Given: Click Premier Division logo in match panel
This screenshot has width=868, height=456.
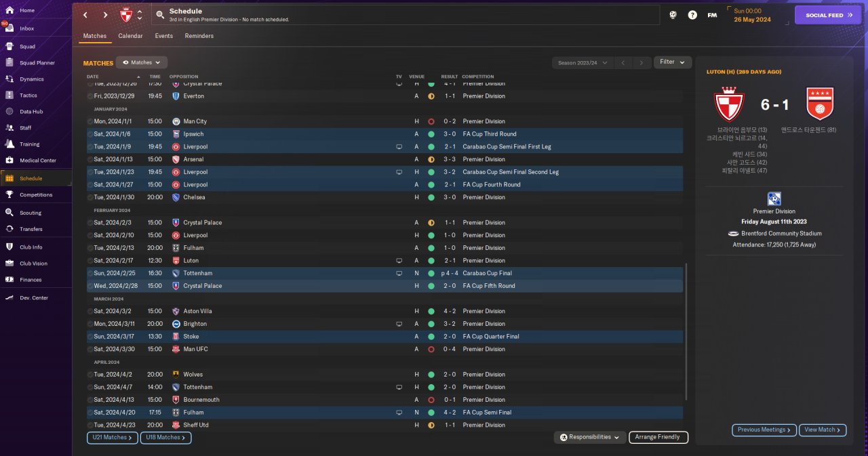Looking at the screenshot, I should (774, 199).
